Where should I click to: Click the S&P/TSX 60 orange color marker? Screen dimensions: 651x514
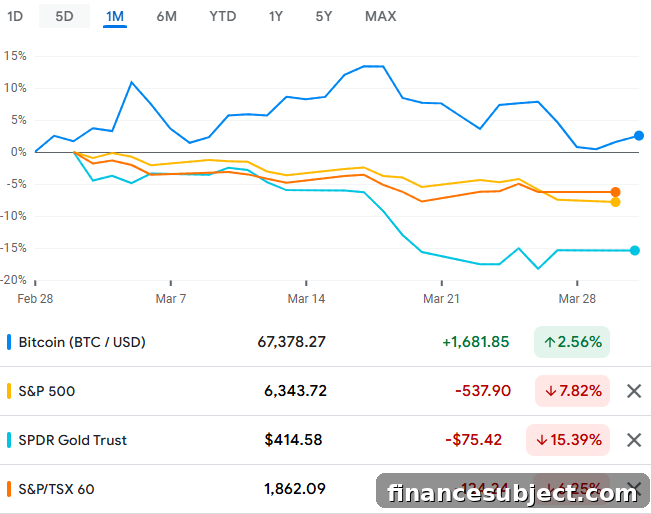9,489
